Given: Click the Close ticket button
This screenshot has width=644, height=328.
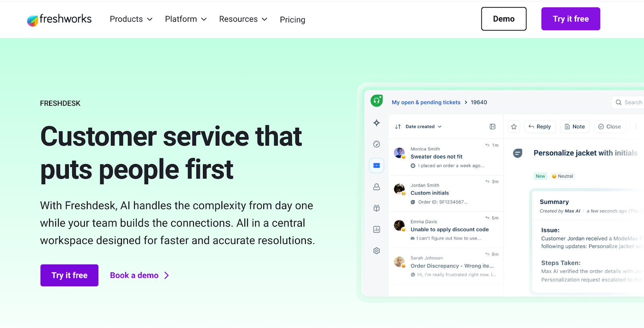Looking at the screenshot, I should (609, 127).
